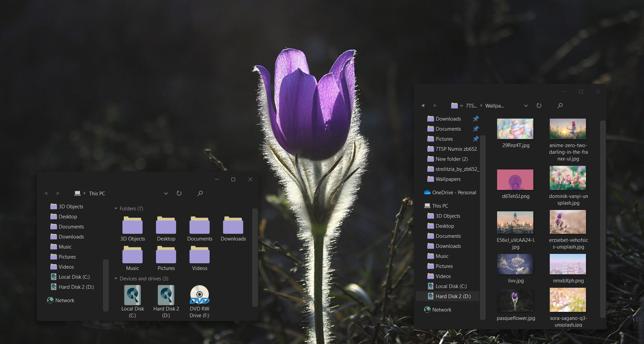Click the back navigation arrow in the left window

(x=46, y=193)
